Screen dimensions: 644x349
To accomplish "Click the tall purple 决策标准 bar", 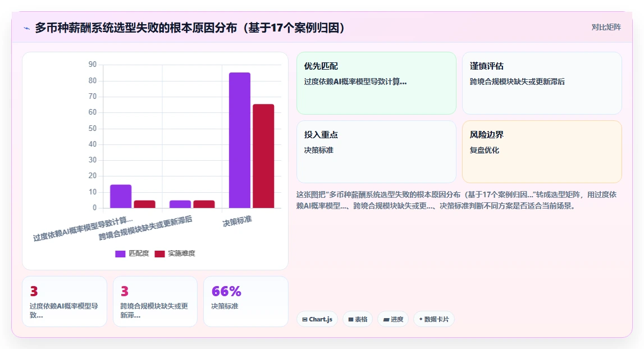I will pyautogui.click(x=239, y=140).
